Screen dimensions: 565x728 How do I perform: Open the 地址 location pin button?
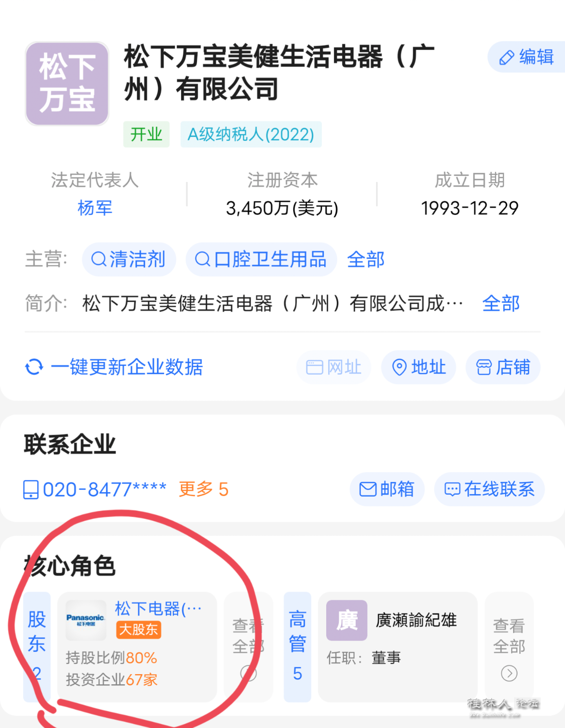point(418,367)
